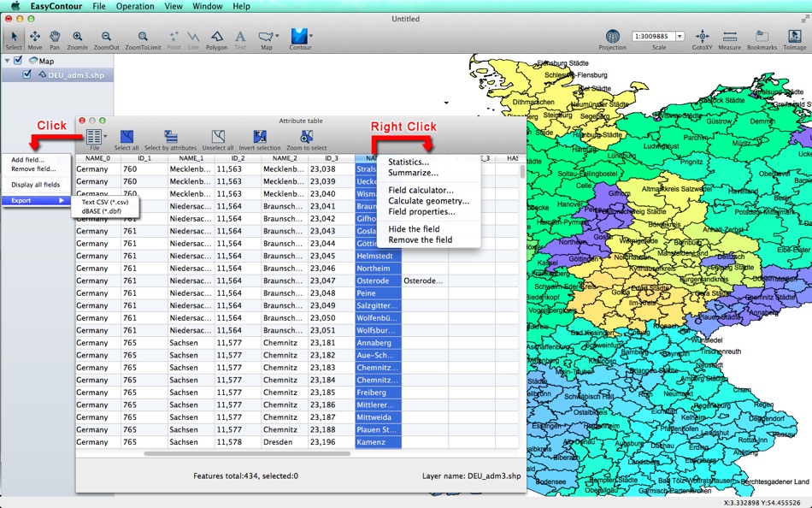This screenshot has width=812, height=508.
Task: Choose Calculate geometry... option
Action: (429, 201)
